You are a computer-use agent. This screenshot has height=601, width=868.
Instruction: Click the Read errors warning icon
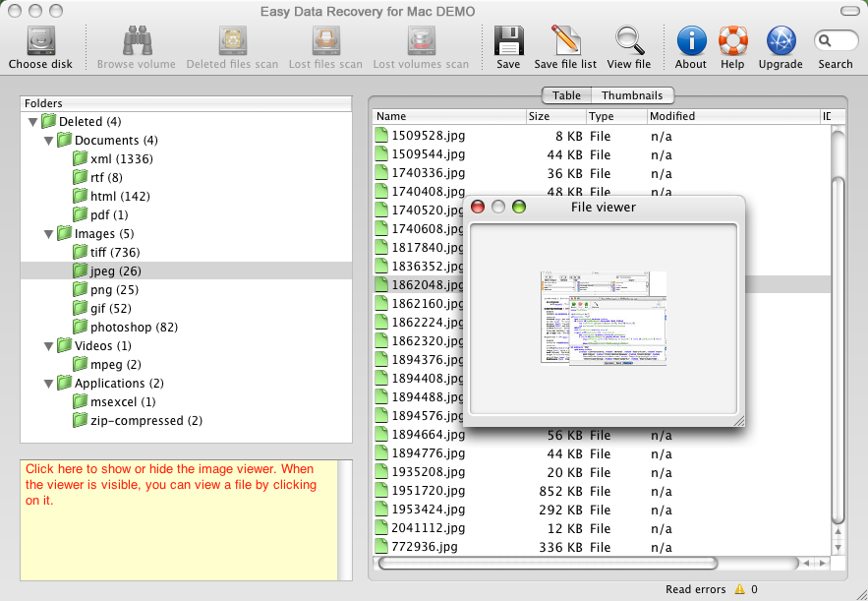738,589
